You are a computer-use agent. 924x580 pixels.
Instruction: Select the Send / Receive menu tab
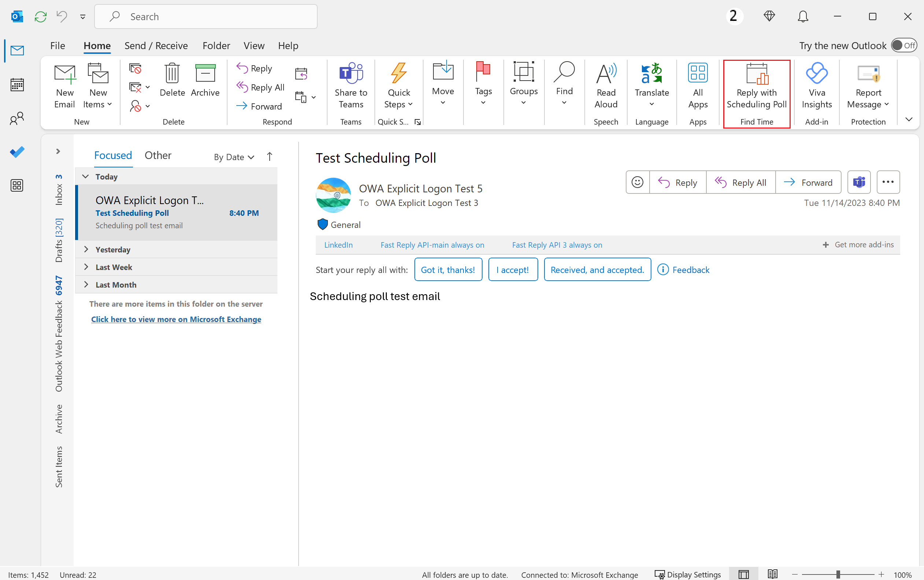tap(156, 45)
